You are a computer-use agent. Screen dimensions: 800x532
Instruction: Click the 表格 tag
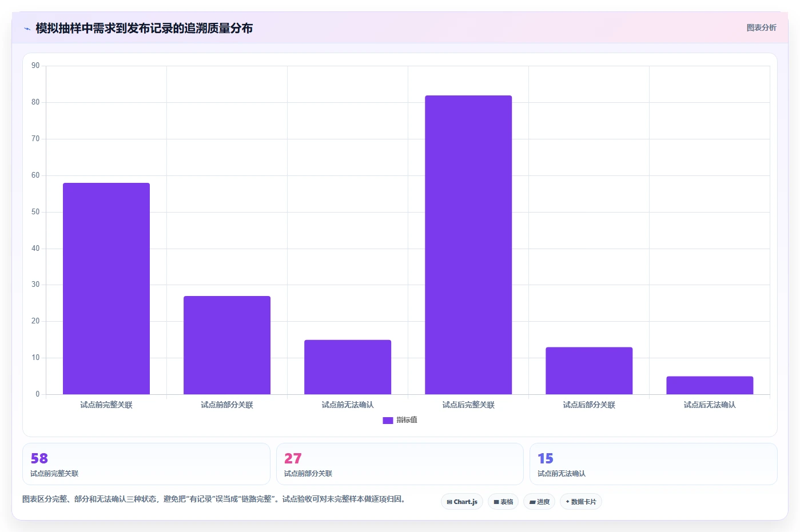pos(503,502)
